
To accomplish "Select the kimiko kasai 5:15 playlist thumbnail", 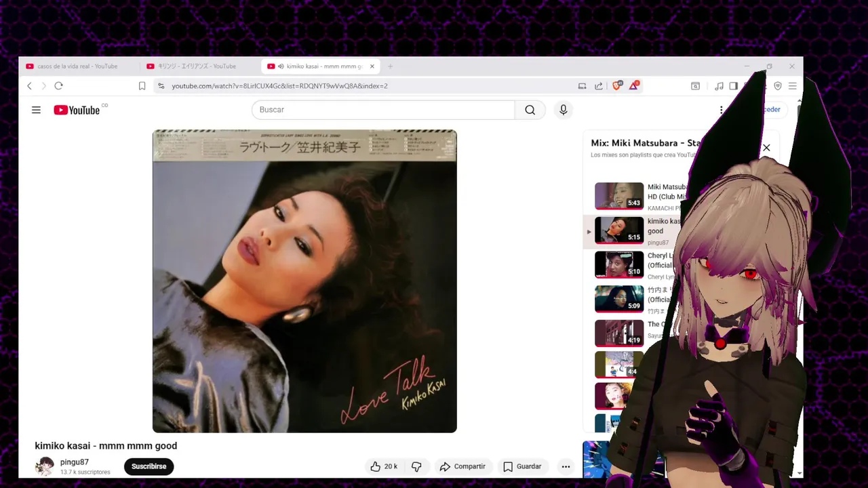I will click(619, 230).
